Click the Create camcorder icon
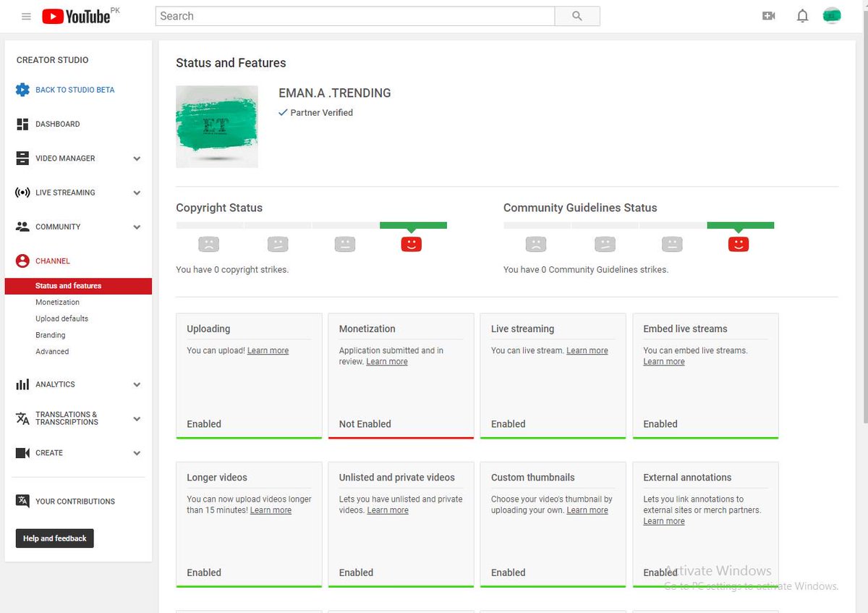The width and height of the screenshot is (868, 613). 22,453
